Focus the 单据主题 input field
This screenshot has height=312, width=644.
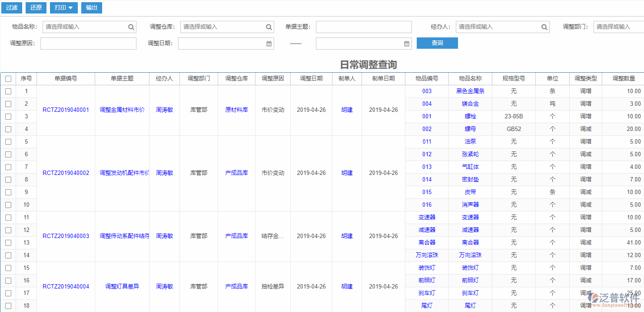[364, 27]
